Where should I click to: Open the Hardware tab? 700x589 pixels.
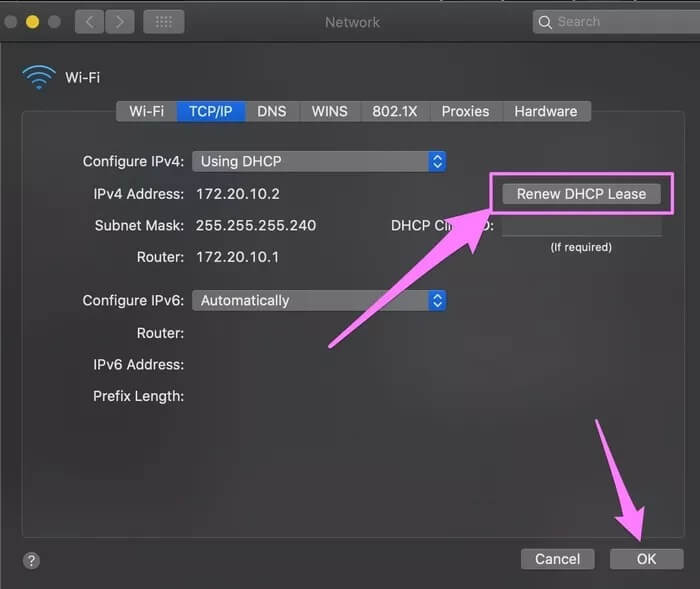coord(546,111)
